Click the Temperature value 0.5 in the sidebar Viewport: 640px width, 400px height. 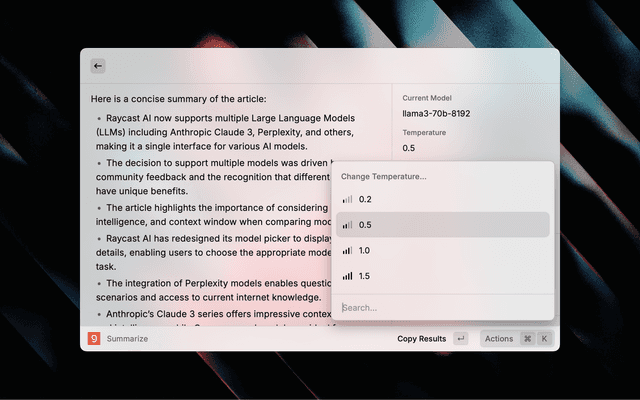click(408, 148)
